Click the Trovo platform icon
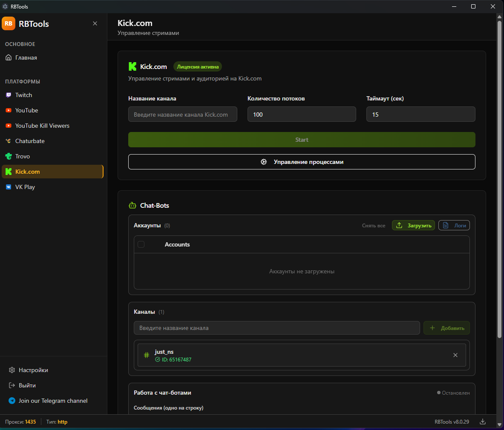This screenshot has width=504, height=430. 9,156
